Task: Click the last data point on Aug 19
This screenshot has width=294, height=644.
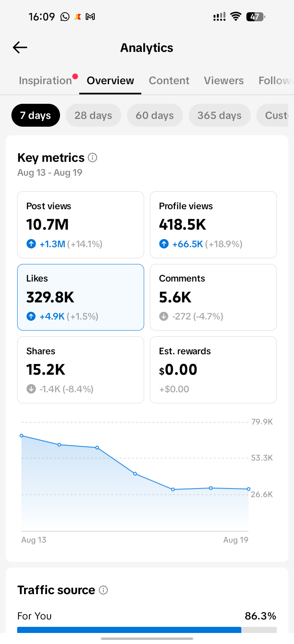Action: click(x=248, y=489)
